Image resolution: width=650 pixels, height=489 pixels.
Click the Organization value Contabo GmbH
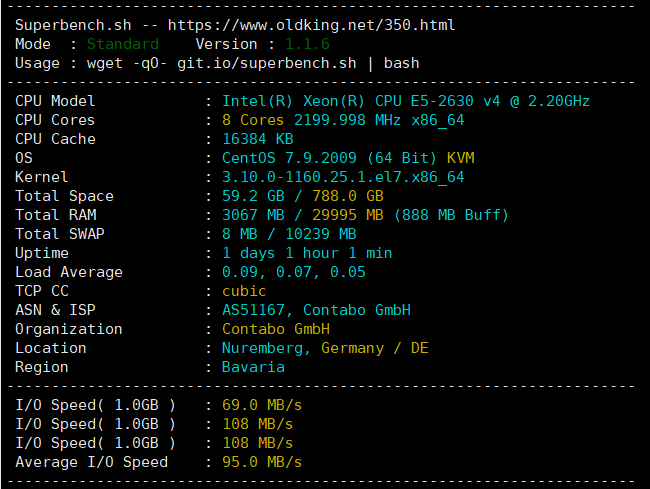[x=276, y=329]
